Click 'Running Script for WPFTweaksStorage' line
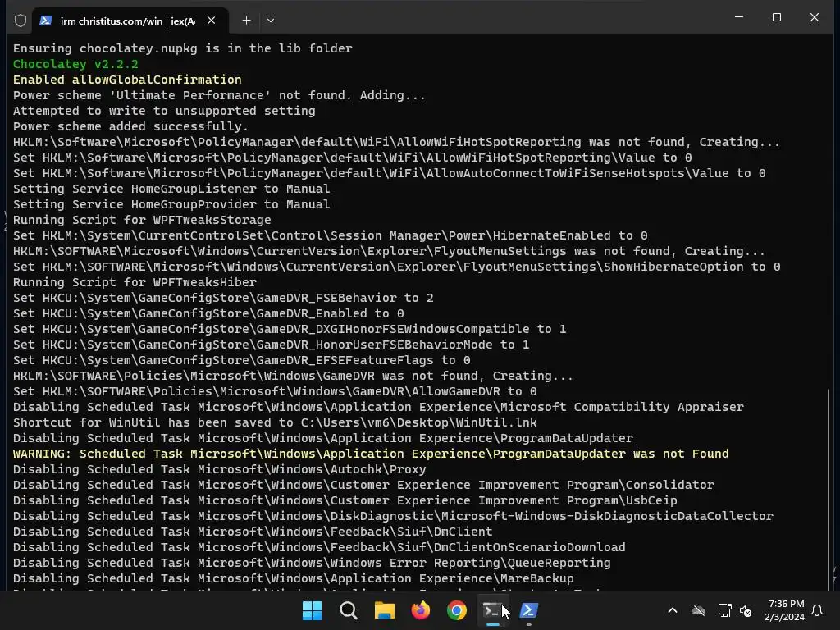840x630 pixels. pos(142,220)
